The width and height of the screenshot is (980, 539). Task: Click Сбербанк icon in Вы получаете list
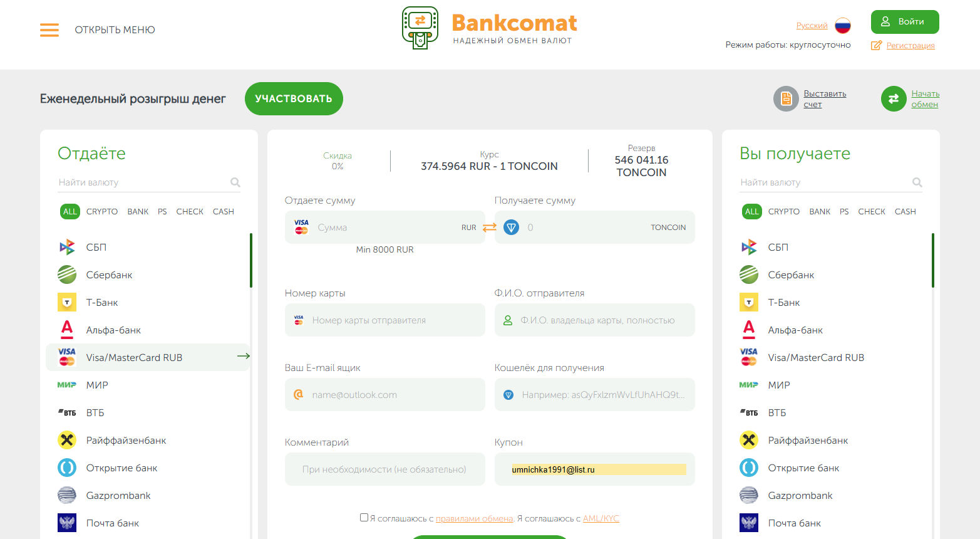coord(749,275)
